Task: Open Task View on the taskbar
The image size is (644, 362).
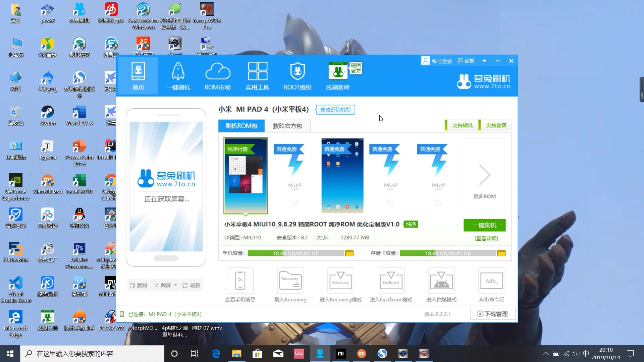Action: 195,354
